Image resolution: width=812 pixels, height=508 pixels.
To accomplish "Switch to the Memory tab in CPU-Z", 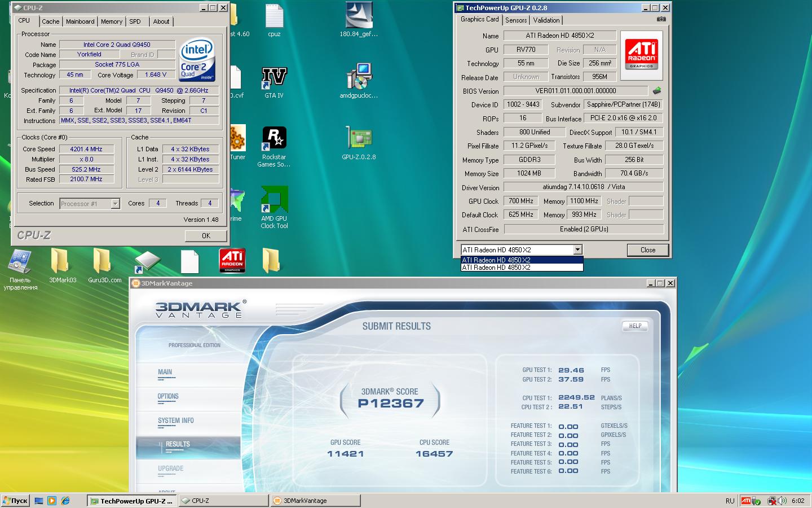I will tap(112, 21).
